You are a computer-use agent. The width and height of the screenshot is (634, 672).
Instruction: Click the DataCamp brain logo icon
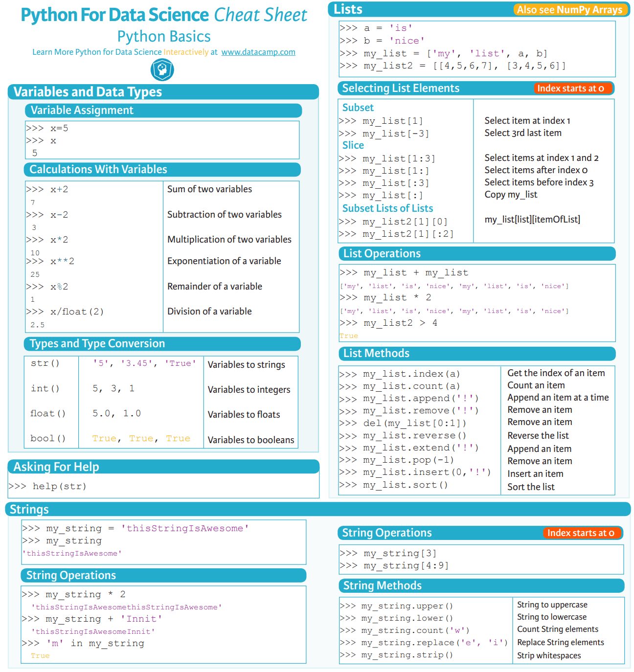tap(162, 70)
